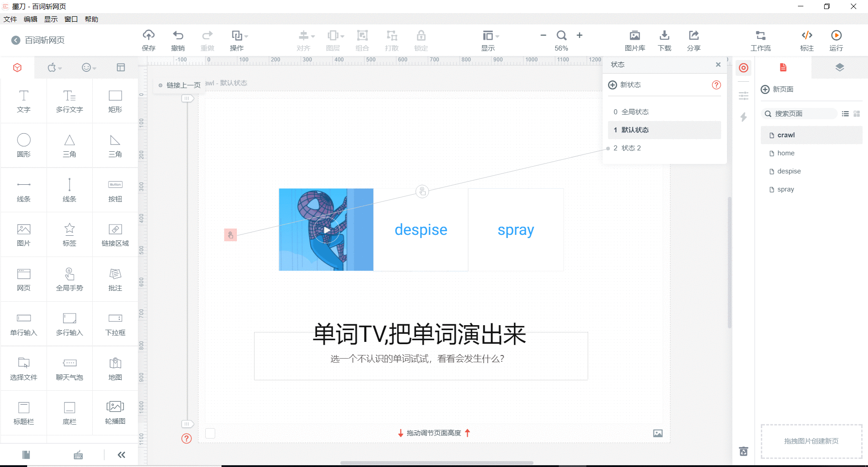The image size is (868, 467).
Task: Open the 帮助 menu
Action: click(x=91, y=19)
